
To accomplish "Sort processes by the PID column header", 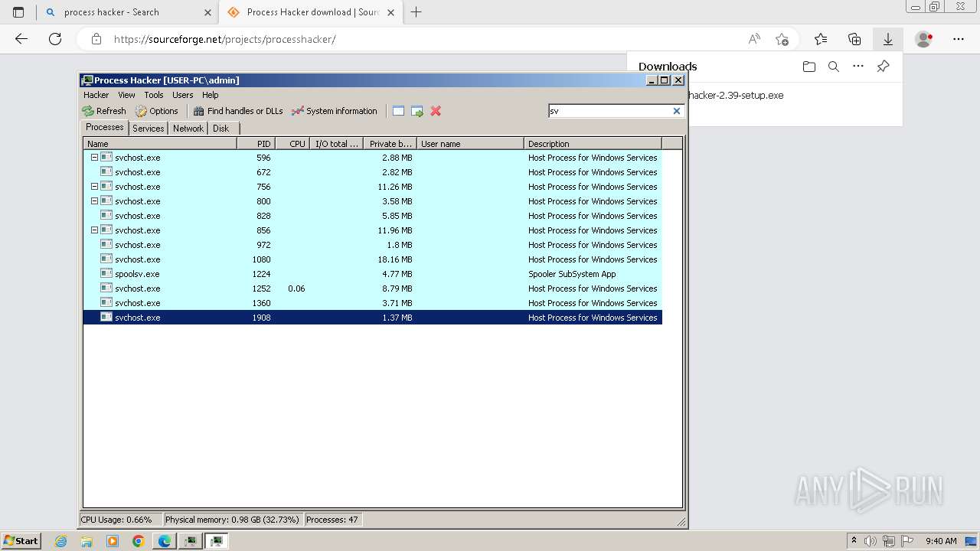I will tap(256, 144).
